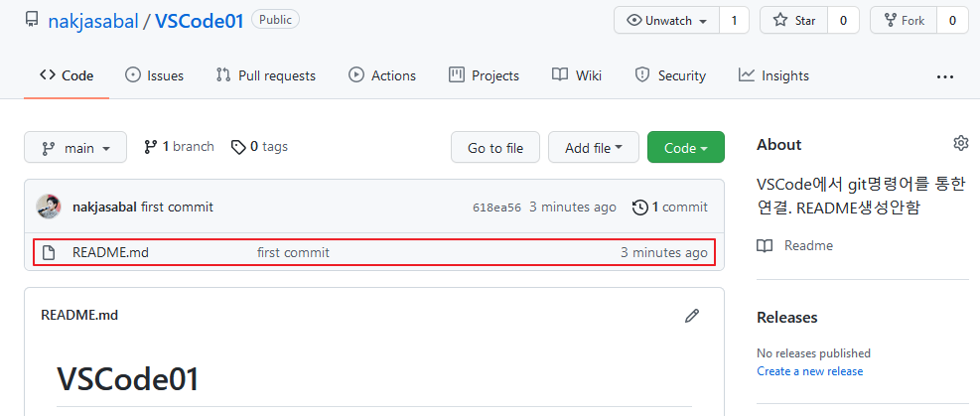Click the star count 0
Image resolution: width=980 pixels, height=416 pixels.
[843, 21]
